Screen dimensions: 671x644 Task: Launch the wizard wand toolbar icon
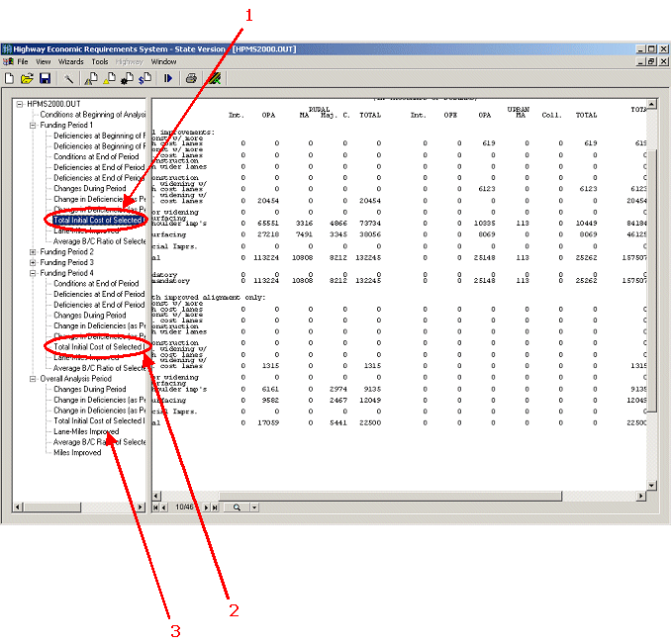tap(68, 79)
